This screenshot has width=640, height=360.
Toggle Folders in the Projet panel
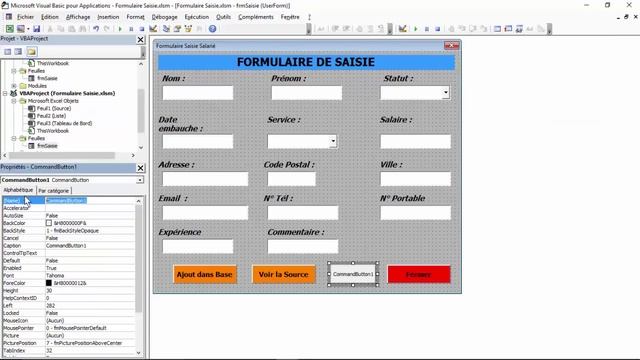click(x=32, y=51)
